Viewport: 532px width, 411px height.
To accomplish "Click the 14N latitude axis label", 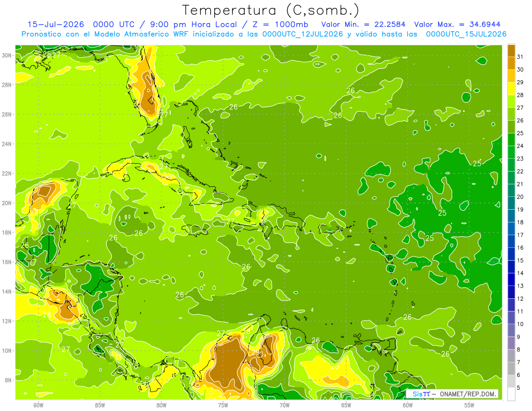I will pos(7,291).
